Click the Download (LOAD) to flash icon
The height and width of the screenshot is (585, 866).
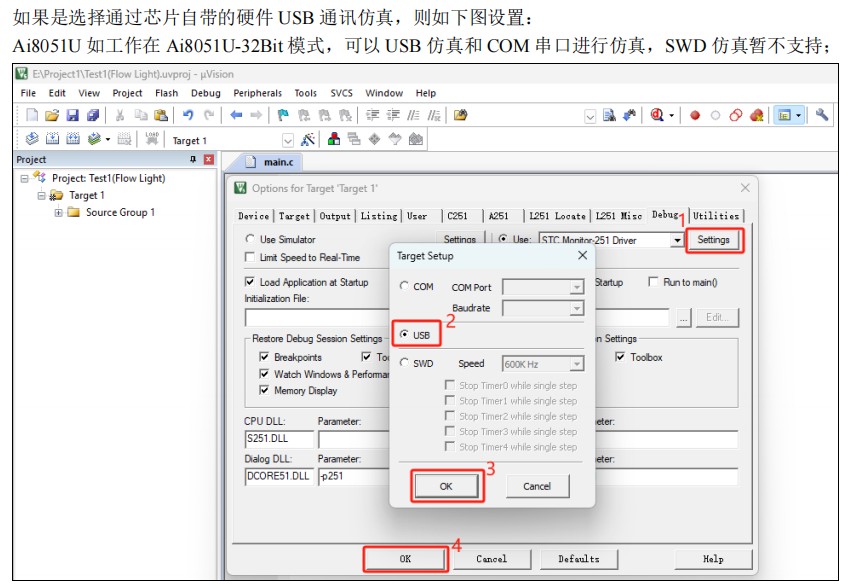coord(152,140)
